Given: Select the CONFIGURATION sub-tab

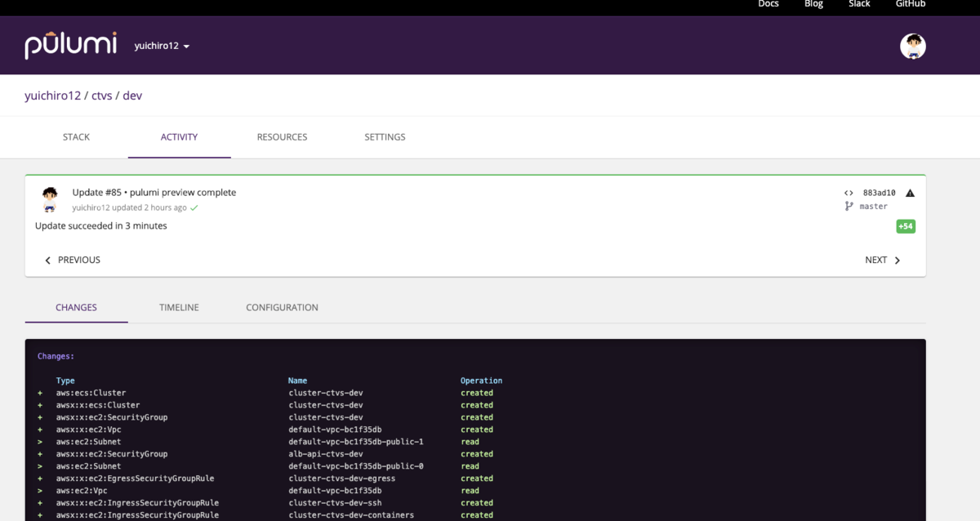Looking at the screenshot, I should [x=282, y=308].
